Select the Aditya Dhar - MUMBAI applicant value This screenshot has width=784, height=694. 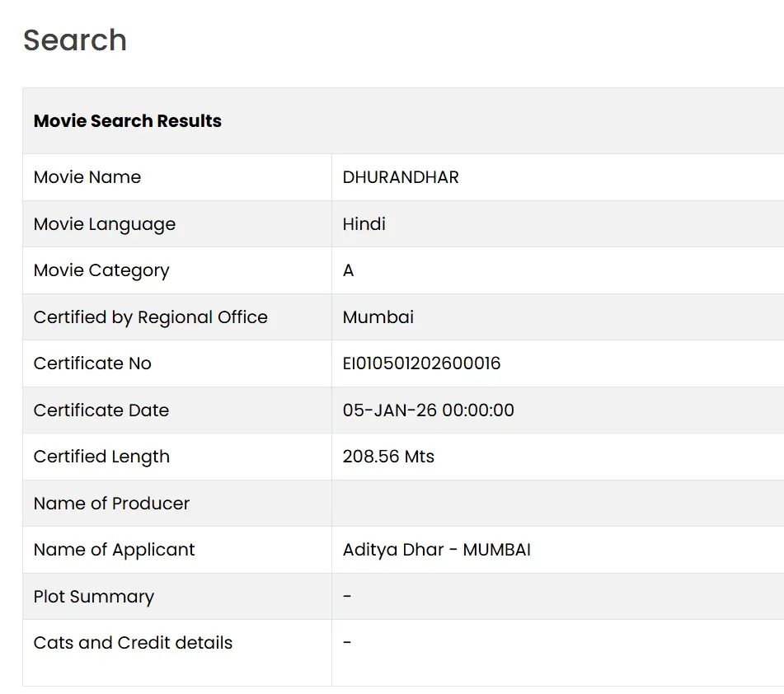437,550
